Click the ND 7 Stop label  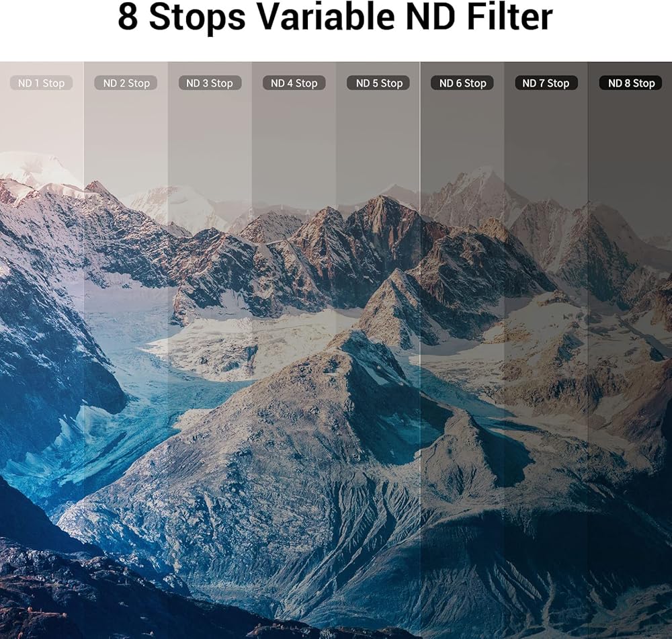click(546, 83)
